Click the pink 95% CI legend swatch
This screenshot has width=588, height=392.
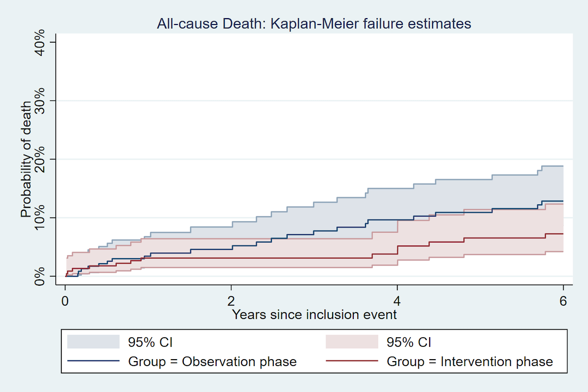pos(352,342)
